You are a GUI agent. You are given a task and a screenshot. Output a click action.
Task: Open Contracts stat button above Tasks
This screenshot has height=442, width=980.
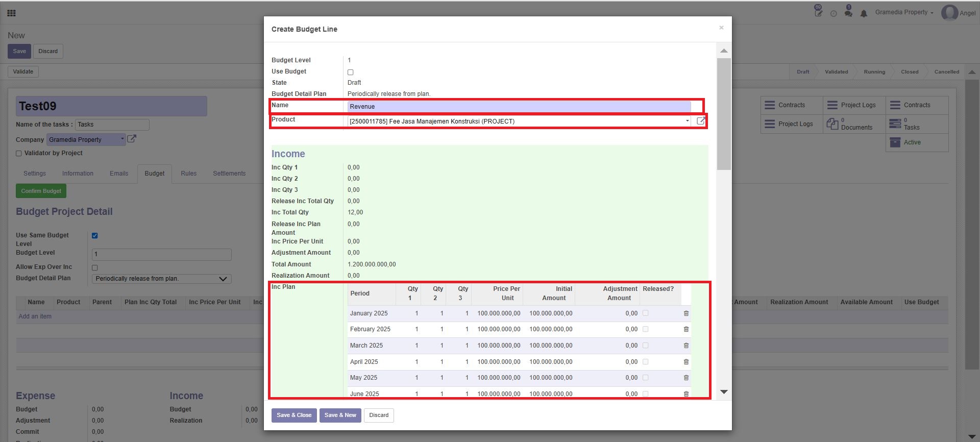point(917,105)
